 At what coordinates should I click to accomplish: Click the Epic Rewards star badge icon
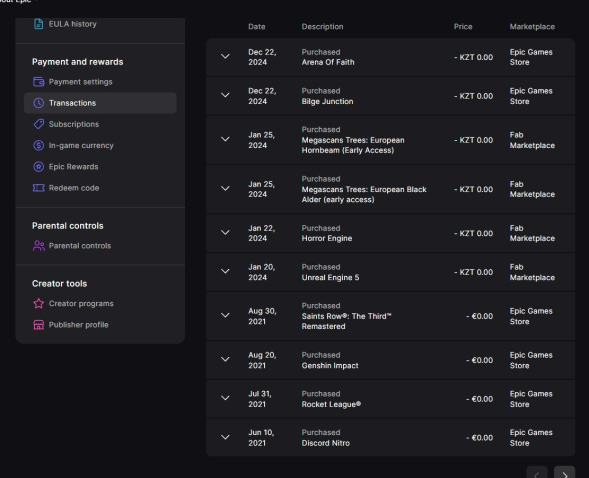[x=38, y=167]
